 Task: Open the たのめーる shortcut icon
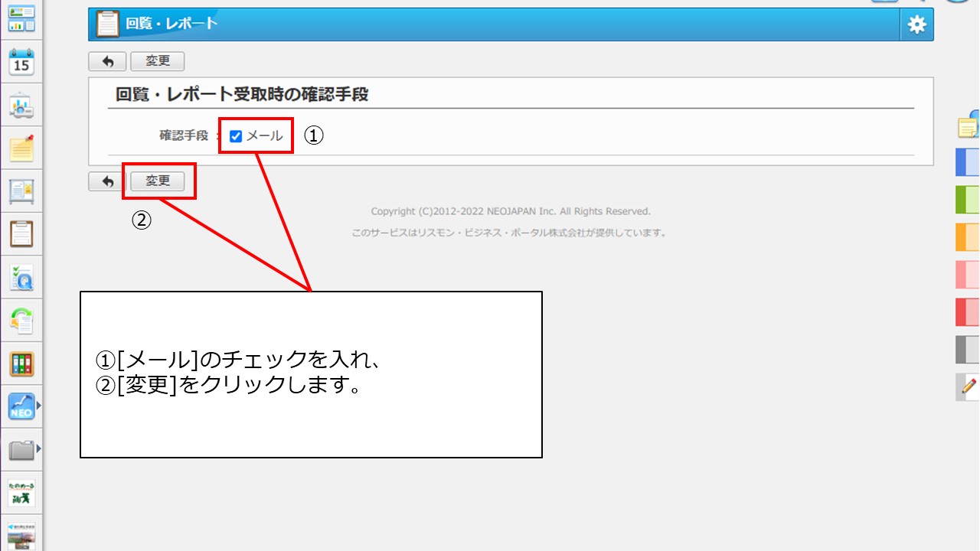[x=21, y=493]
